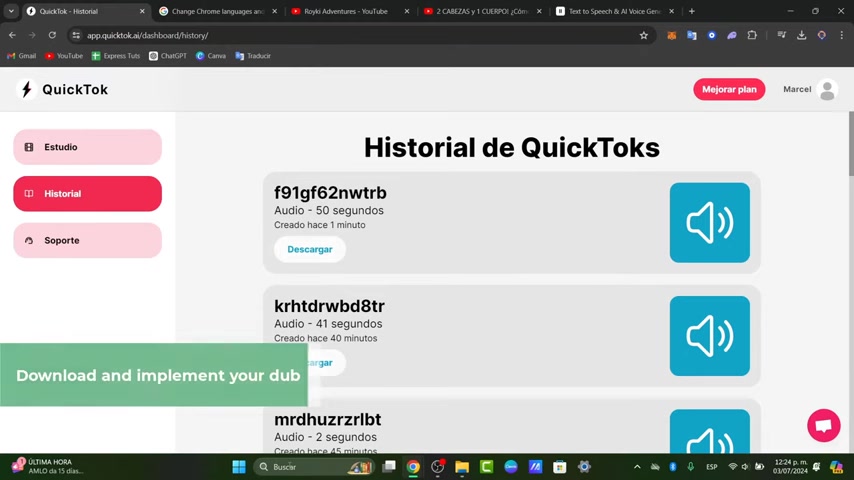Open the ChatGPT bookmark
This screenshot has height=480, width=854.
coord(168,56)
